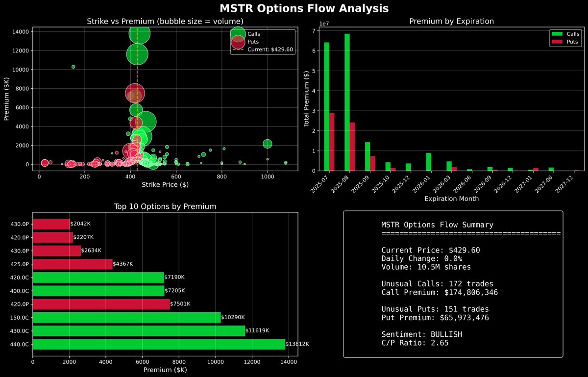The image size is (588, 377).
Task: Click the Total Premium ($) axis label
Action: [306, 100]
